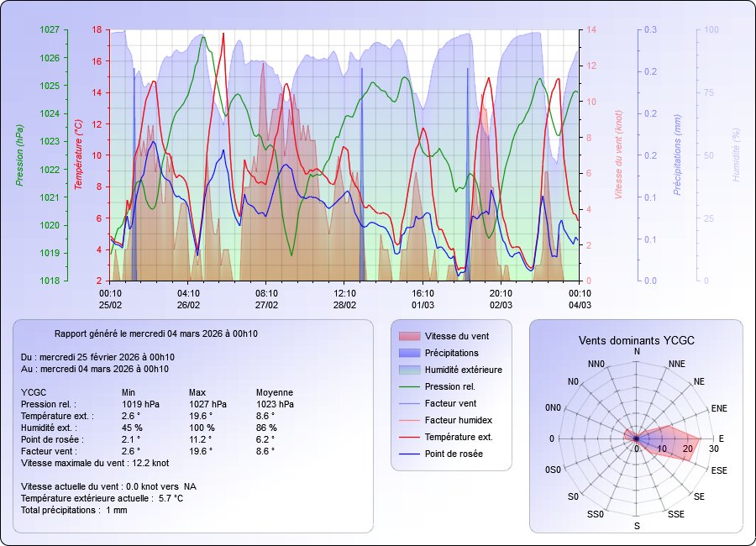The image size is (756, 546).
Task: Click the red Vitesse du vent legend swatch
Action: (408, 336)
